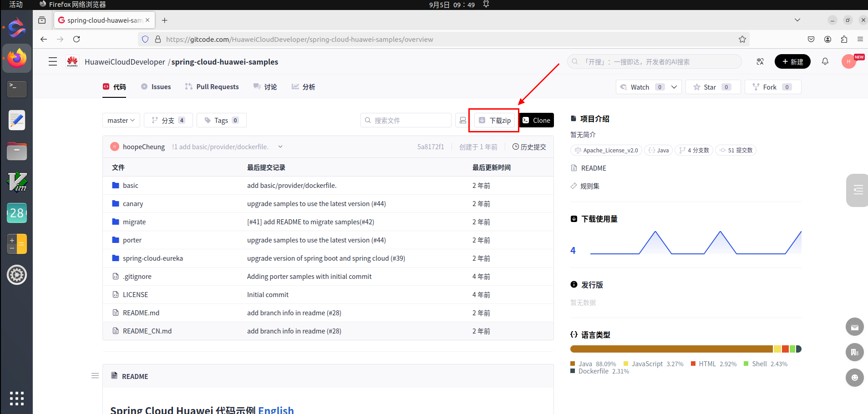This screenshot has height=414, width=868.
Task: Open the LICENSE file
Action: click(x=136, y=294)
